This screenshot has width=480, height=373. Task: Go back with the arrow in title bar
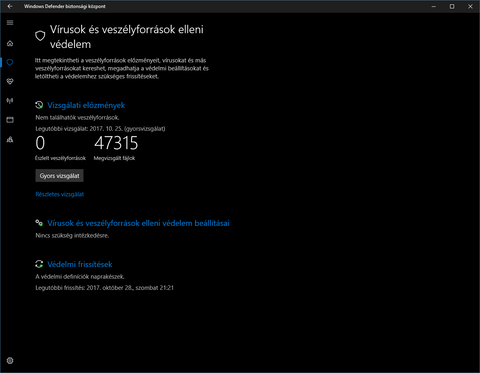(10, 6)
